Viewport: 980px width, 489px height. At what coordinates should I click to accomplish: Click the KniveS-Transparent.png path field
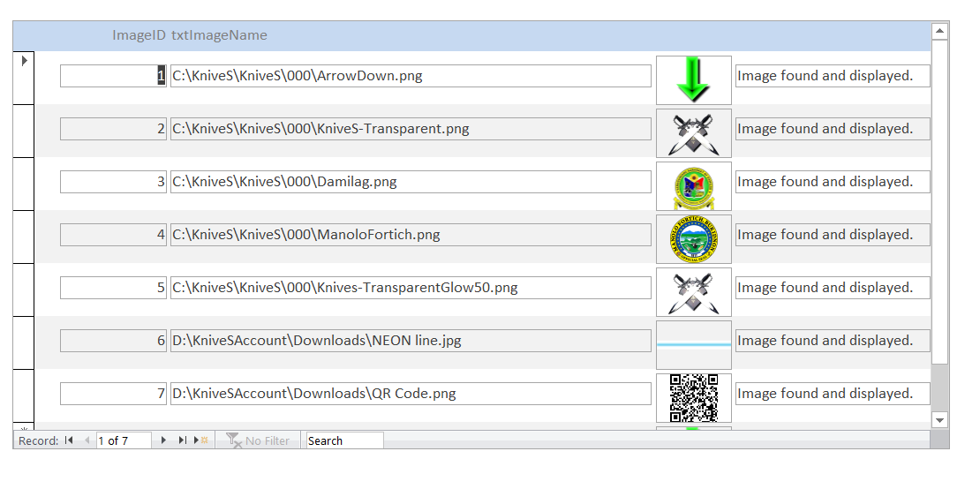(x=411, y=129)
